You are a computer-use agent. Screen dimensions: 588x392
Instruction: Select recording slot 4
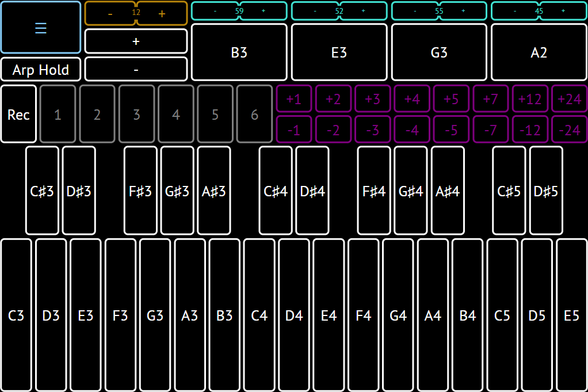[175, 115]
